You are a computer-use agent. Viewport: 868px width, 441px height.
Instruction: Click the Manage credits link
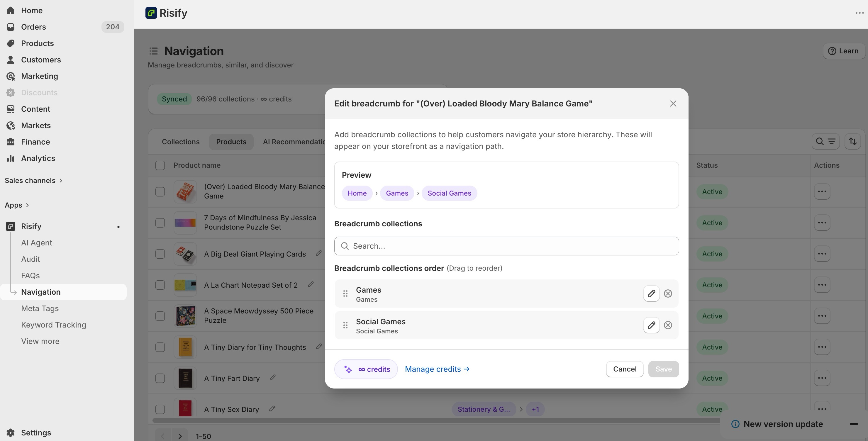click(437, 369)
